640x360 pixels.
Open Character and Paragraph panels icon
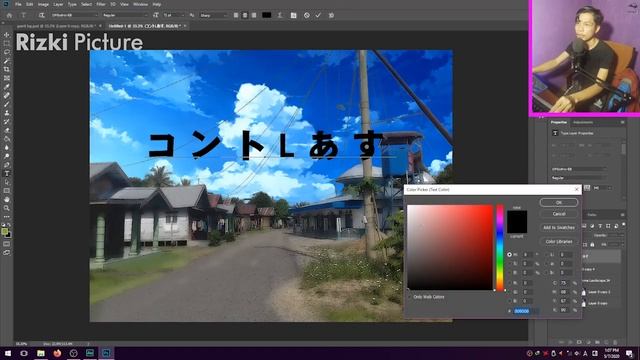tap(293, 15)
